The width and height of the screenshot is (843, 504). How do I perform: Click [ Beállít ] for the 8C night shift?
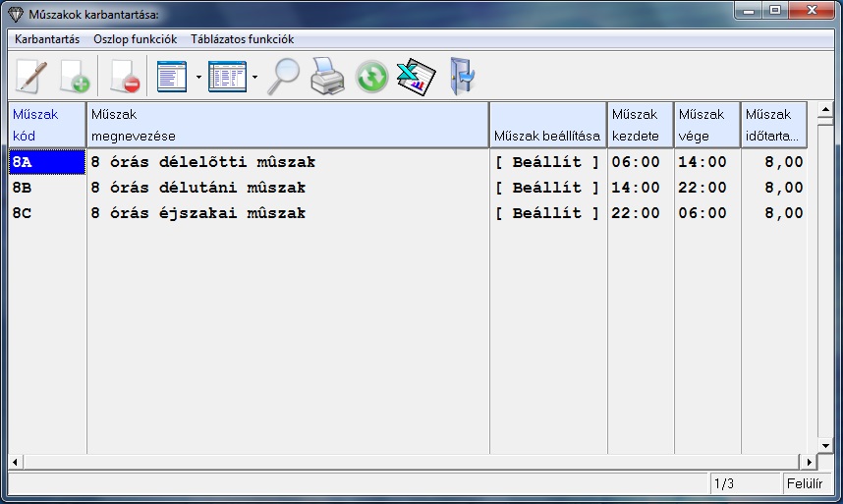547,213
